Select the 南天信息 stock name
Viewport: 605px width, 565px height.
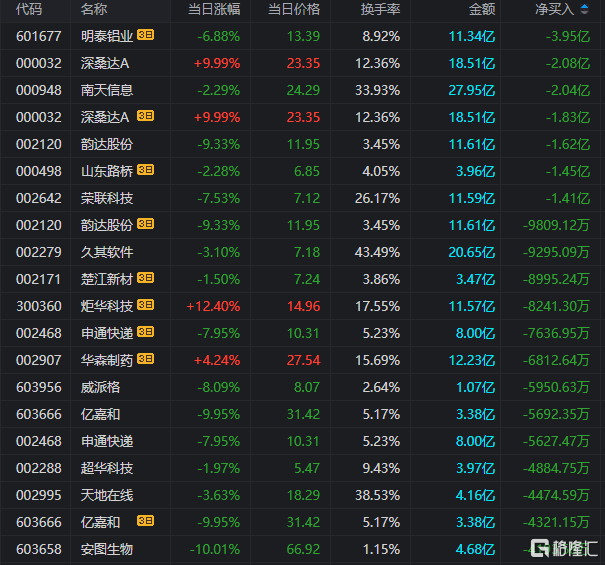(x=107, y=90)
